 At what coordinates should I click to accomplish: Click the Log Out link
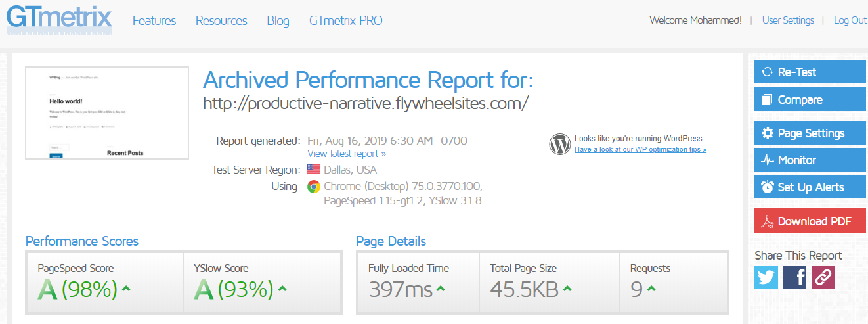[x=850, y=20]
